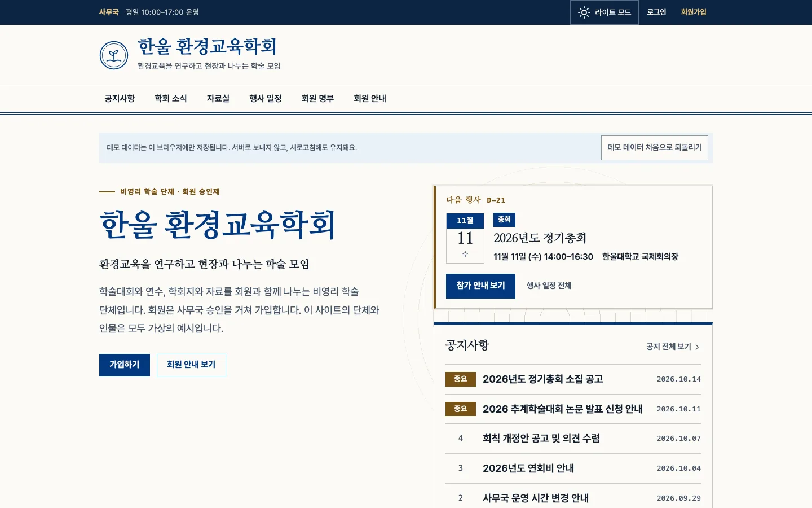812x508 pixels.
Task: Click the event title 2026년도 정기총회
Action: click(540, 238)
